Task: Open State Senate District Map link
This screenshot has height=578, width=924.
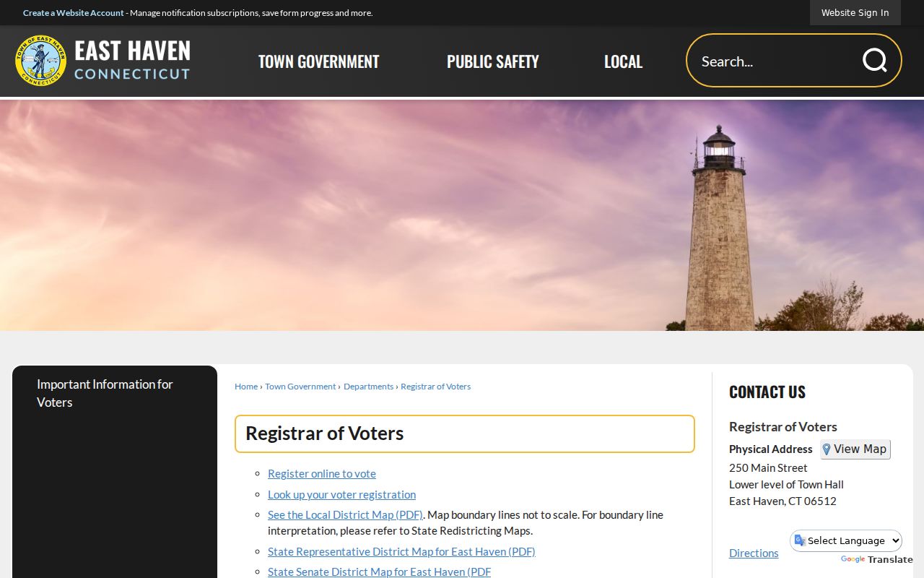Action: pyautogui.click(x=379, y=572)
